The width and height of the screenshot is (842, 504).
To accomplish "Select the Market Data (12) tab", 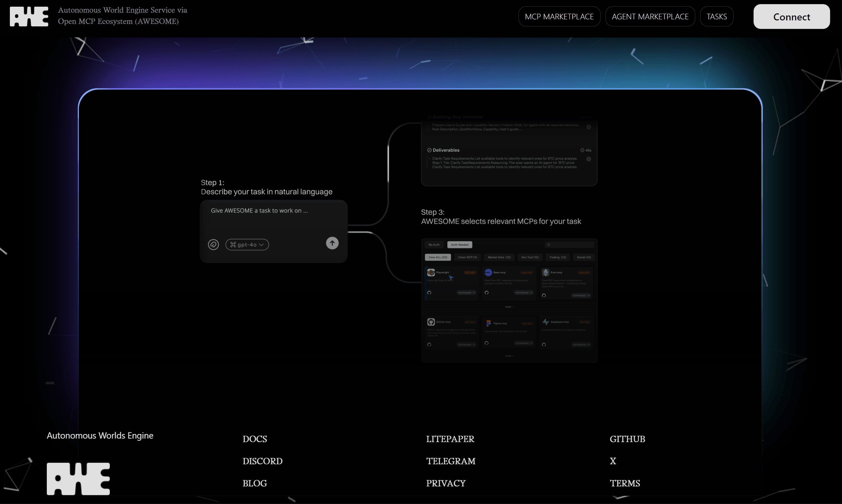I will (499, 257).
